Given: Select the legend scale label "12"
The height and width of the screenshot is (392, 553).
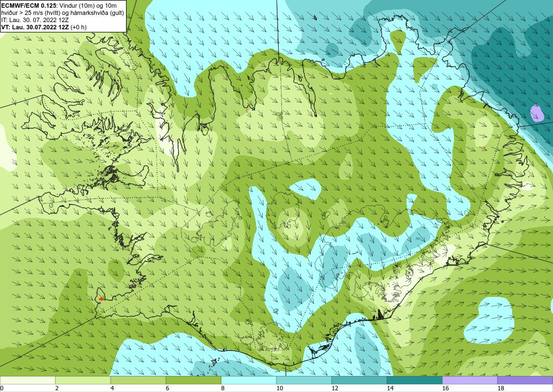Looking at the screenshot, I should [335, 388].
